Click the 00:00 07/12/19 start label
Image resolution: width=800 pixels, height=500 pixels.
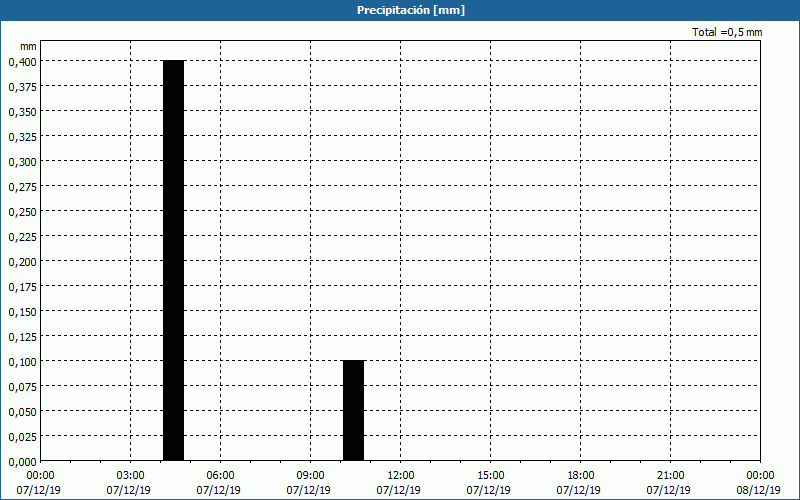41,482
